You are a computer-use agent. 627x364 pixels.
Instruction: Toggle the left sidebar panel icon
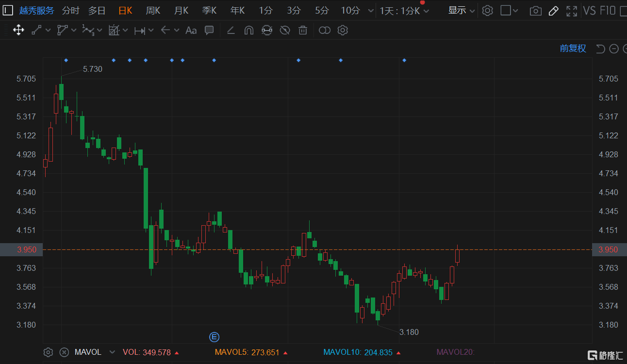click(8, 10)
